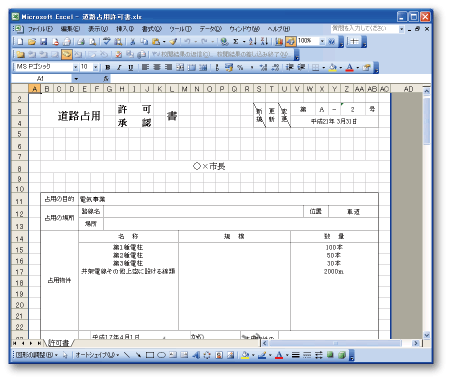Open the font size dropdown
Screen dimensions: 450x380
[96, 67]
